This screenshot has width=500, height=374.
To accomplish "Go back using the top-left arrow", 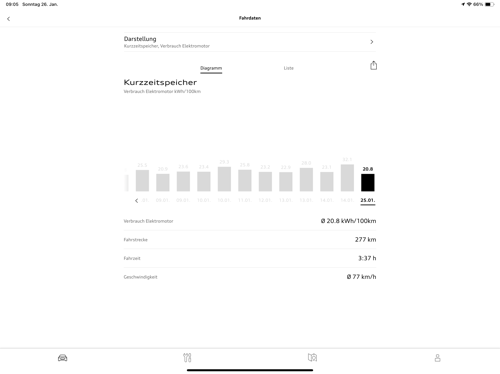I will point(8,19).
